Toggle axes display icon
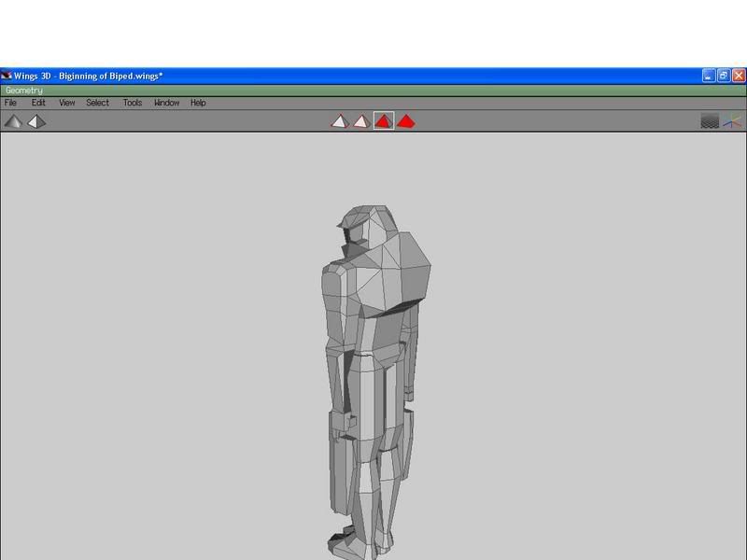This screenshot has height=560, width=747. click(x=732, y=121)
